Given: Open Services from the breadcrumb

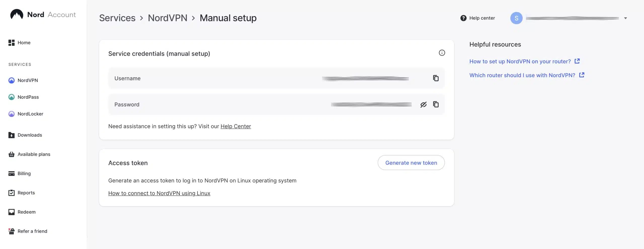Looking at the screenshot, I should click(117, 18).
